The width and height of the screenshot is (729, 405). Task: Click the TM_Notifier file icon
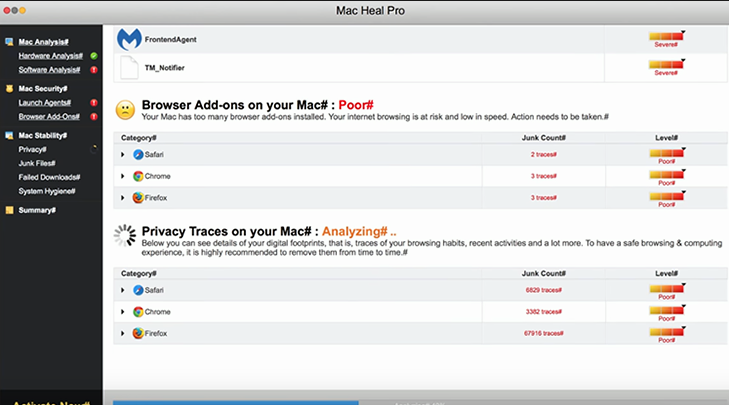(x=129, y=67)
